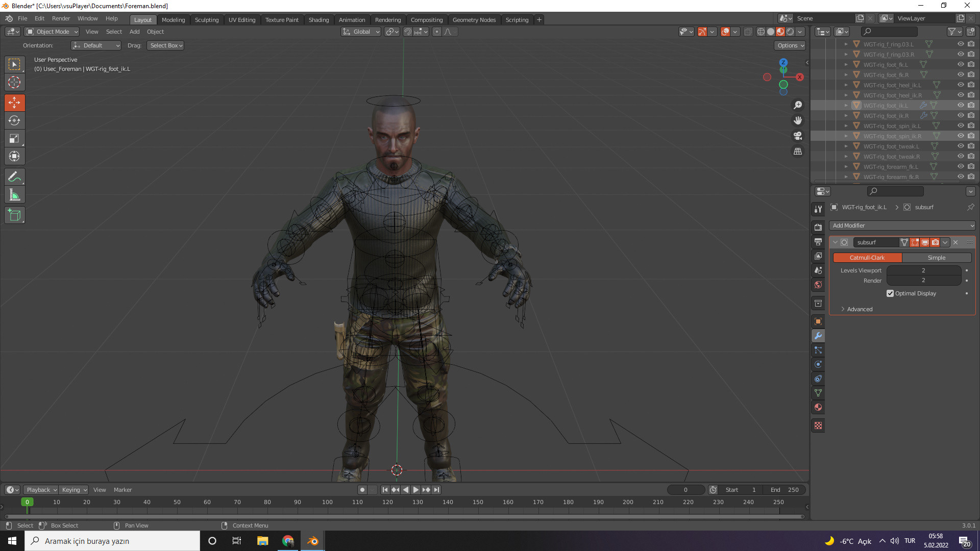Open Keying dropdown in timeline
This screenshot has width=980, height=551.
73,490
